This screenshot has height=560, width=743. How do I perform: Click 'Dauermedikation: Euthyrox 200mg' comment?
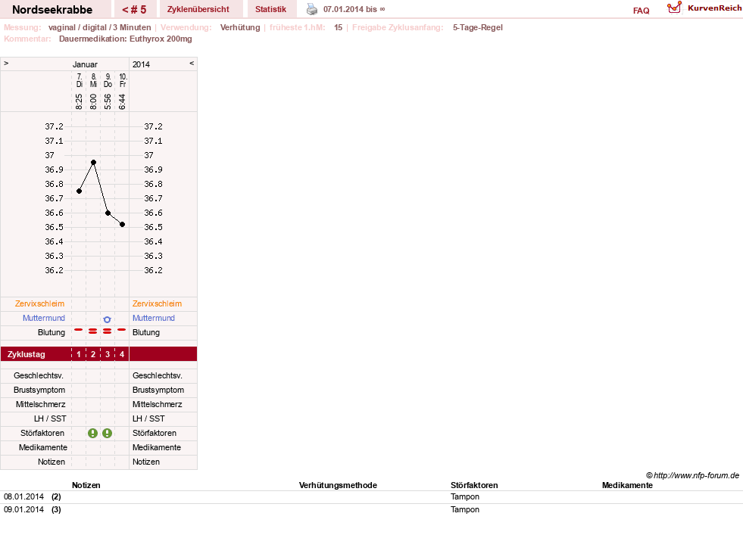[x=126, y=39]
